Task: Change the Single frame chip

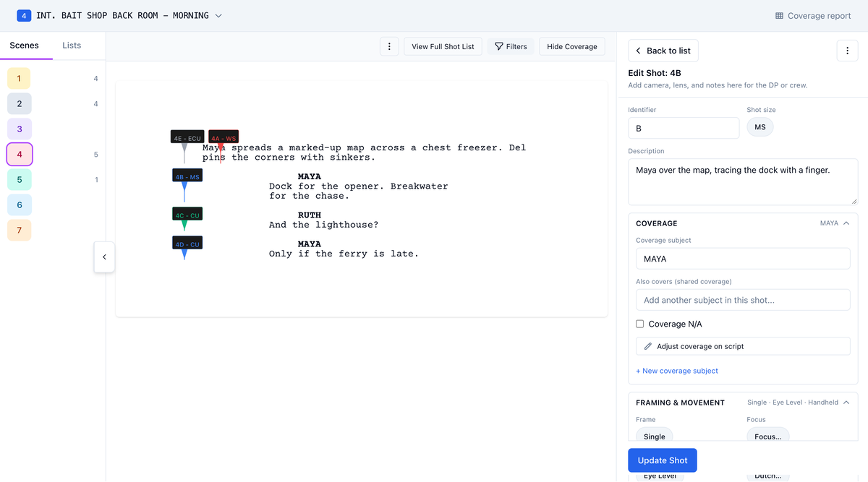Action: (655, 436)
